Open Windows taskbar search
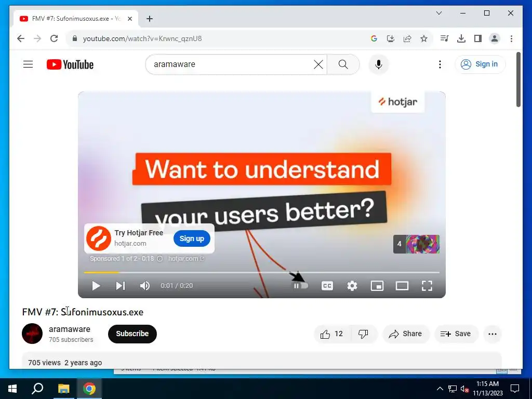 (37, 389)
